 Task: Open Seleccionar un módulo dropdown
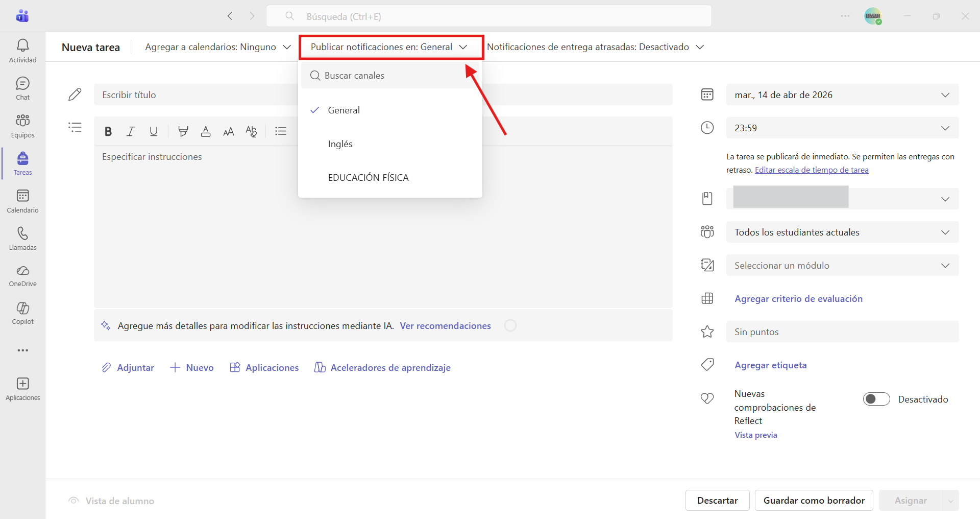(x=842, y=265)
